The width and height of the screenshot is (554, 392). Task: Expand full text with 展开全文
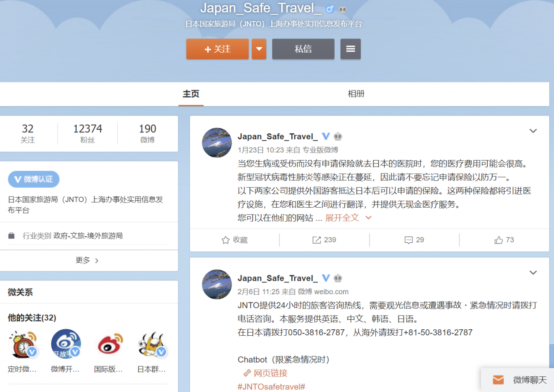point(348,218)
